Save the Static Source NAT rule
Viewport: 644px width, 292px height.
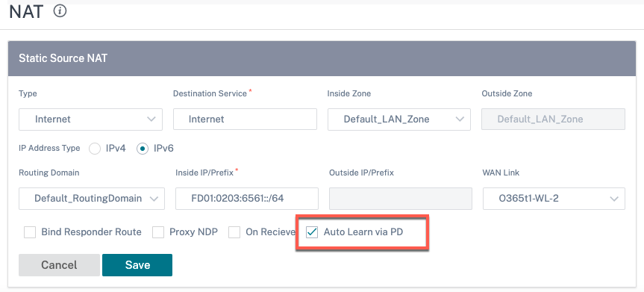point(137,265)
